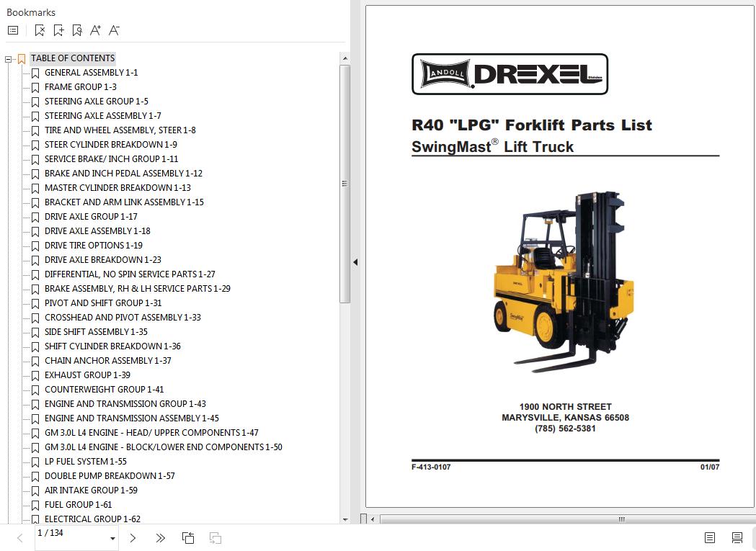Viewport: 756px width, 551px height.
Task: Open LP FUEL SYSTEM 1-55 bookmark
Action: [x=85, y=462]
